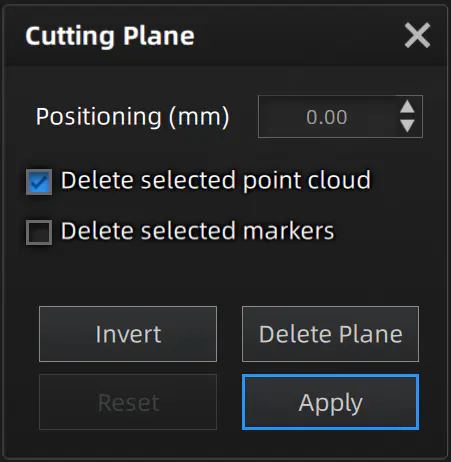The height and width of the screenshot is (462, 451).
Task: Click the 'Delete selected markers' label text
Action: tap(197, 231)
